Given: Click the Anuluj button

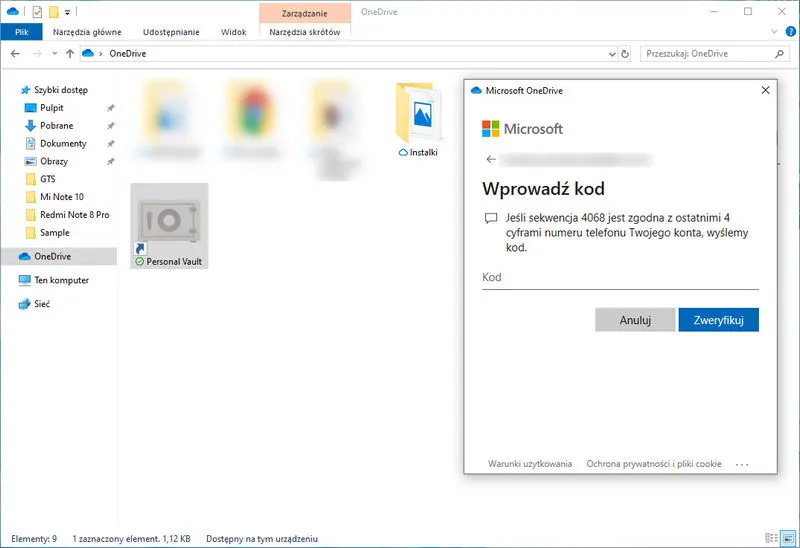Looking at the screenshot, I should point(635,320).
